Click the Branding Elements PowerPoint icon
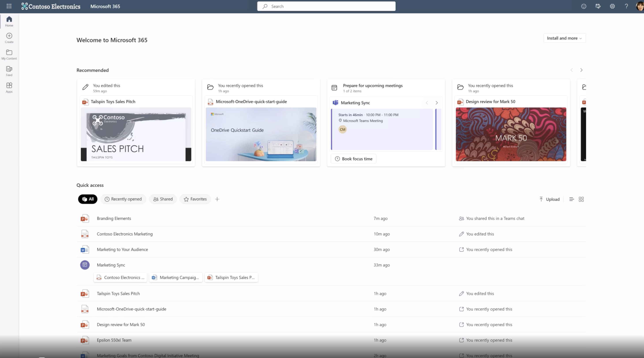Screen dimensions: 644x358 coord(85,218)
